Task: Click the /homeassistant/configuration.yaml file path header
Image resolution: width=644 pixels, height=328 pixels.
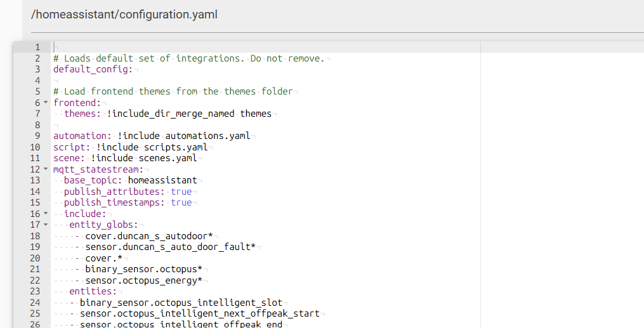Action: (124, 15)
